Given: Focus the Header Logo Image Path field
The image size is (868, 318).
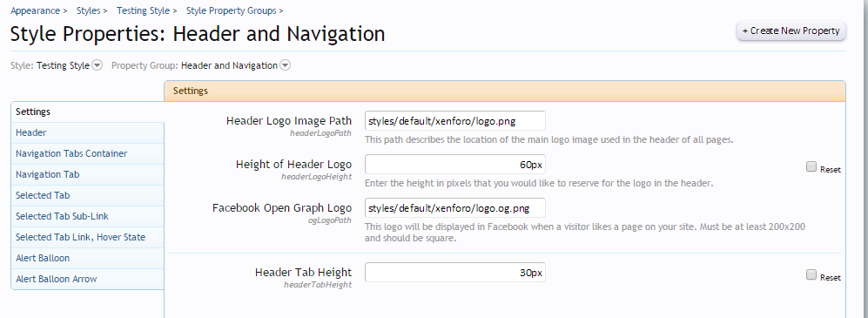Looking at the screenshot, I should coord(455,121).
